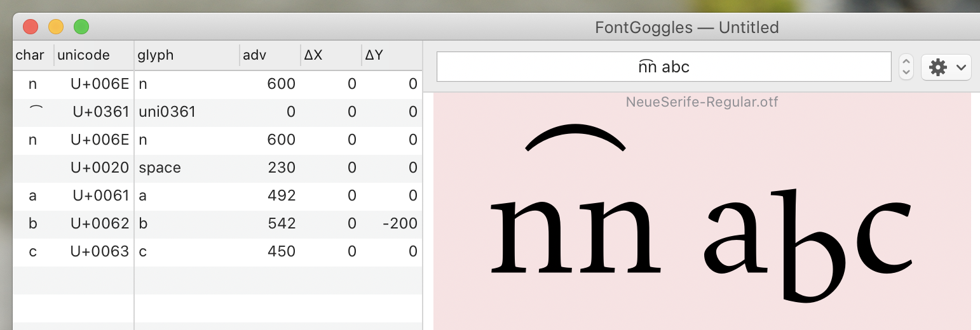980x330 pixels.
Task: Select the row for glyph b
Action: click(216, 224)
